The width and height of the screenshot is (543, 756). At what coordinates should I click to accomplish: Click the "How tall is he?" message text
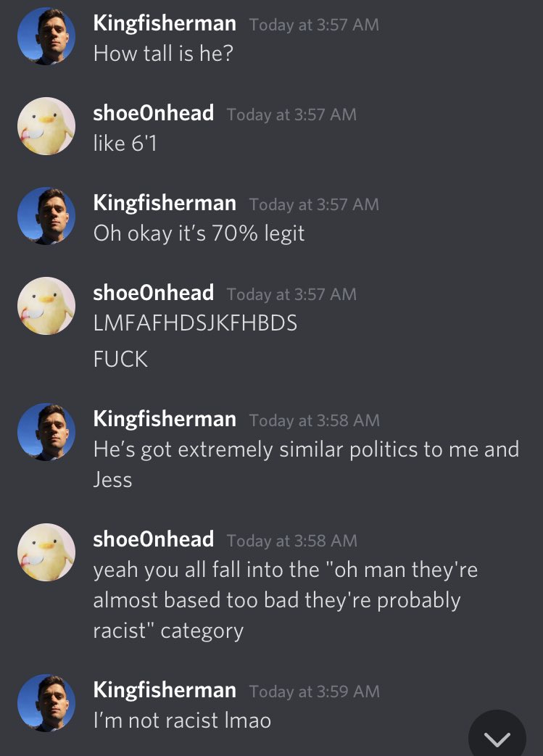click(x=163, y=53)
